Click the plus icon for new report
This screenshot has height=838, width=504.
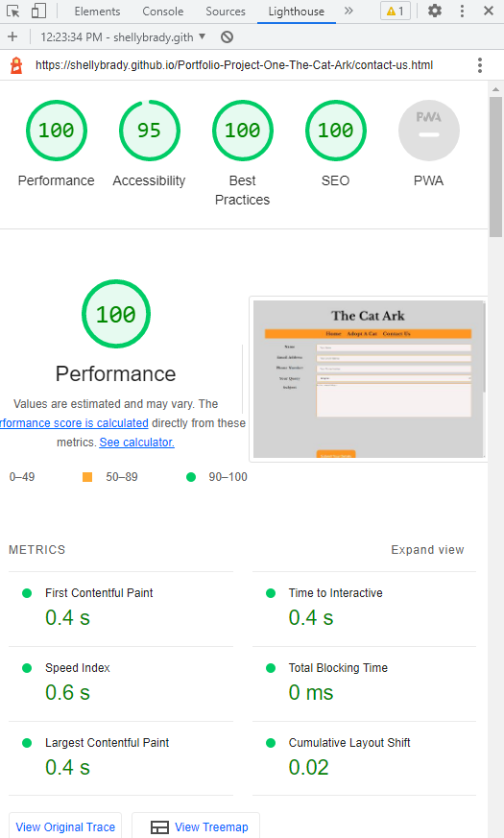click(x=12, y=36)
